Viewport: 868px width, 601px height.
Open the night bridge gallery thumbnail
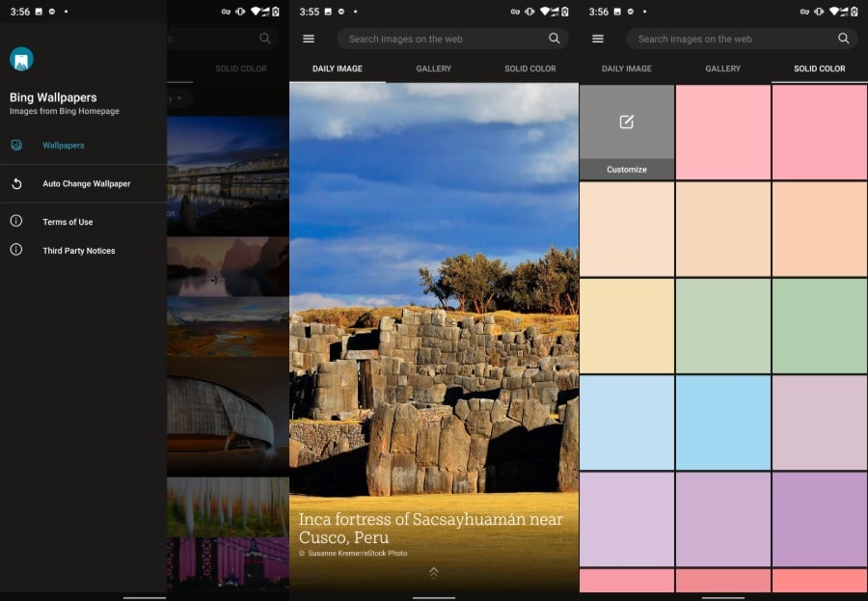tap(228, 177)
